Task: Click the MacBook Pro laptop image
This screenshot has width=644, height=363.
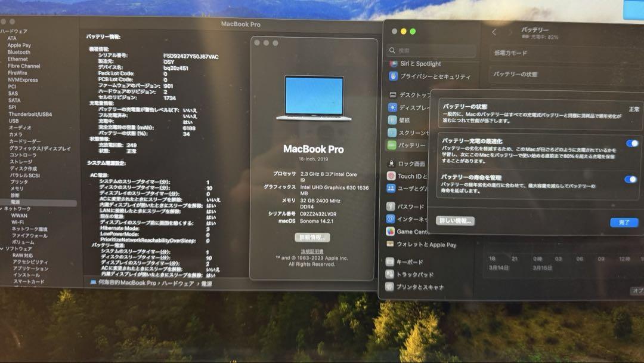Action: click(x=314, y=98)
